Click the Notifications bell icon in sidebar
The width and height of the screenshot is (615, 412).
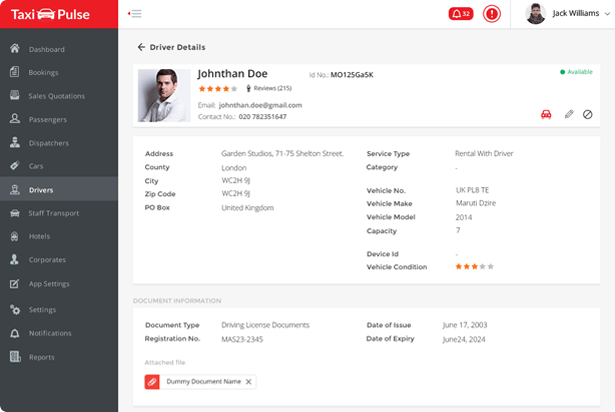[15, 333]
